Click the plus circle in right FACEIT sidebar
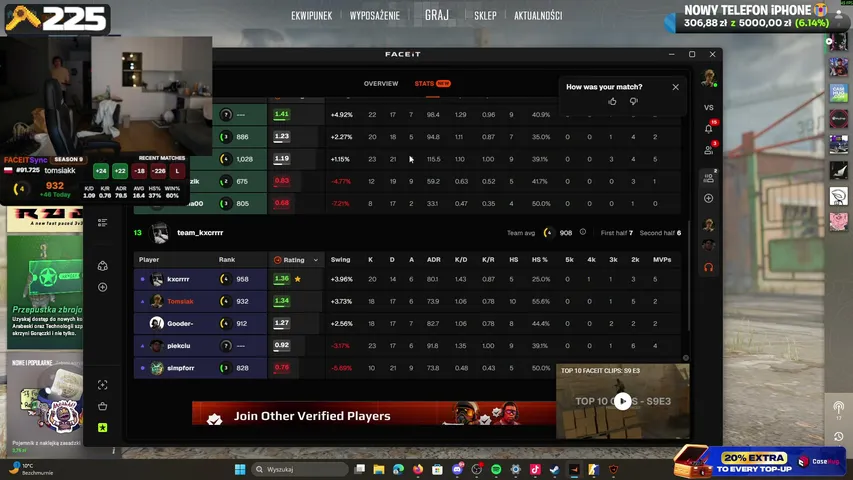The height and width of the screenshot is (480, 853). click(708, 199)
